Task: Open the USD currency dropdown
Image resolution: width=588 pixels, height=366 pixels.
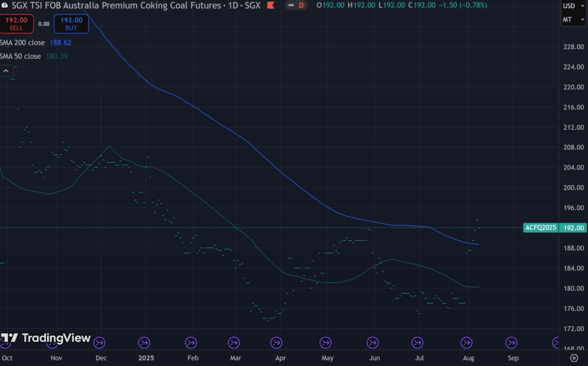Action: coord(572,6)
